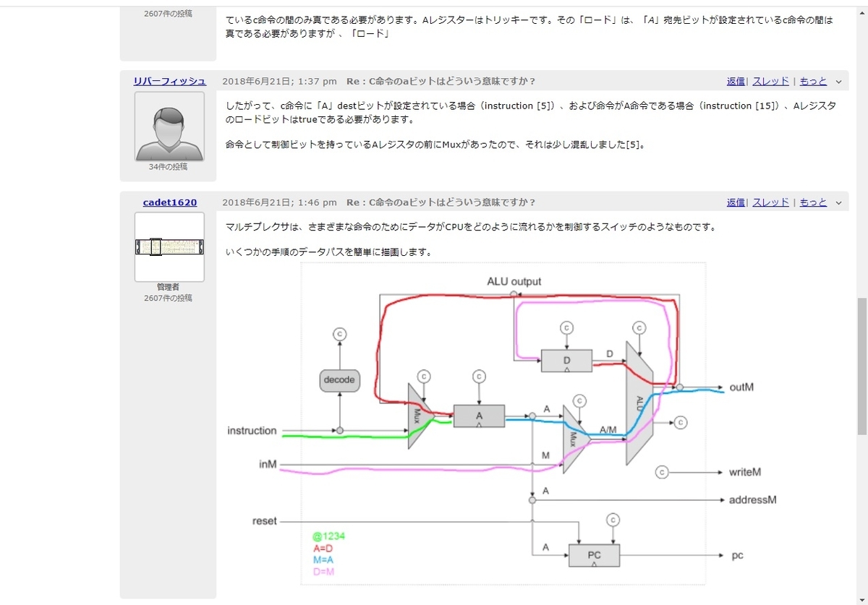Open もっと menu on the 1:37 pm post
This screenshot has height=605, width=868.
(813, 81)
